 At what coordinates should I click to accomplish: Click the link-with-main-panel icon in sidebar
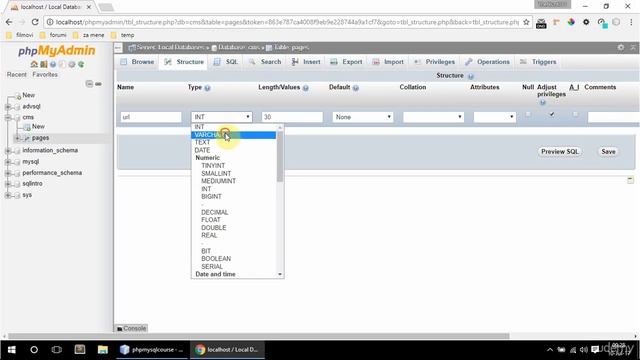click(x=98, y=84)
